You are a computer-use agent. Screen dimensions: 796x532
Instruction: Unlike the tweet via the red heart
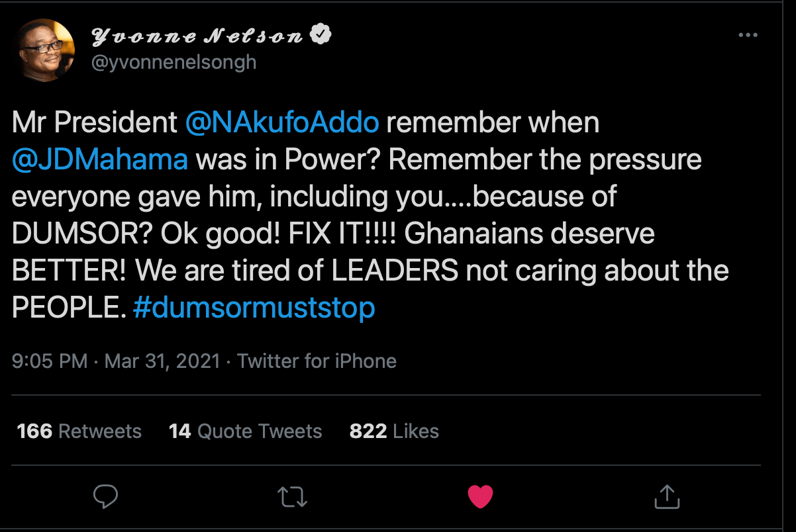click(480, 496)
